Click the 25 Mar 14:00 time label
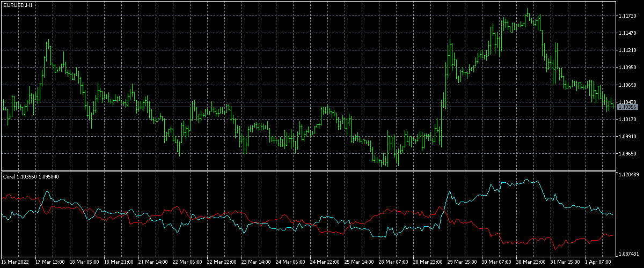644x268 pixels. [359, 262]
